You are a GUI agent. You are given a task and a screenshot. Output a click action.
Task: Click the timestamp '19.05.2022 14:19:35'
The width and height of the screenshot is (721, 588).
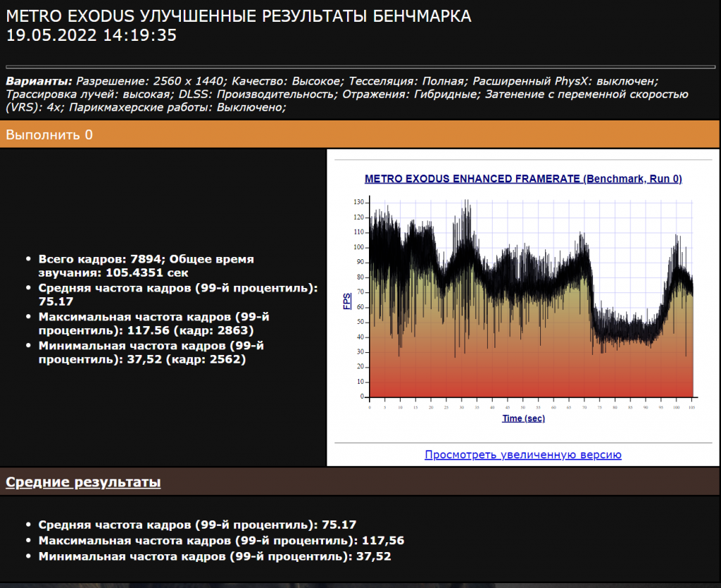click(x=91, y=35)
